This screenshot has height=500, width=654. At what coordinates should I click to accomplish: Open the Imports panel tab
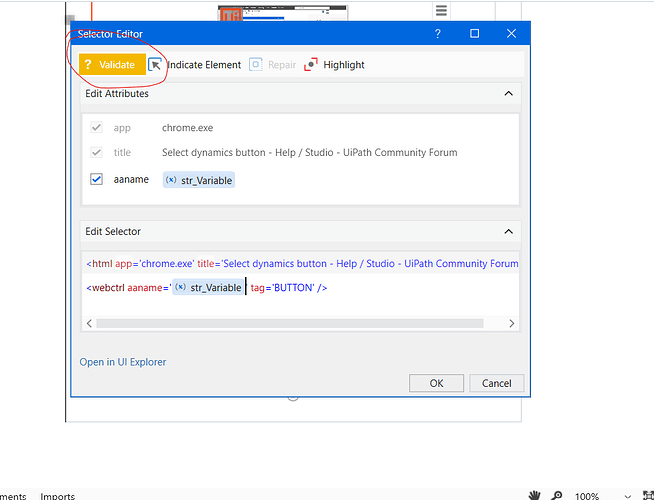(x=58, y=496)
